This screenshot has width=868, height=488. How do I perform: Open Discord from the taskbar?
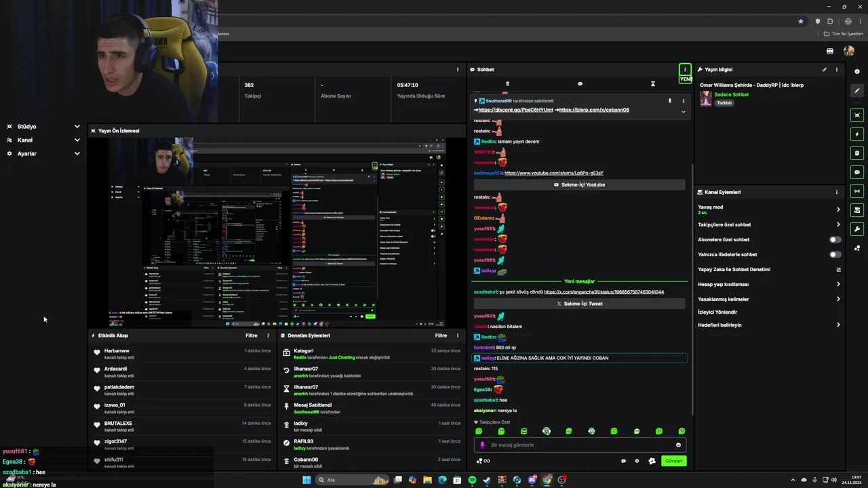532,480
